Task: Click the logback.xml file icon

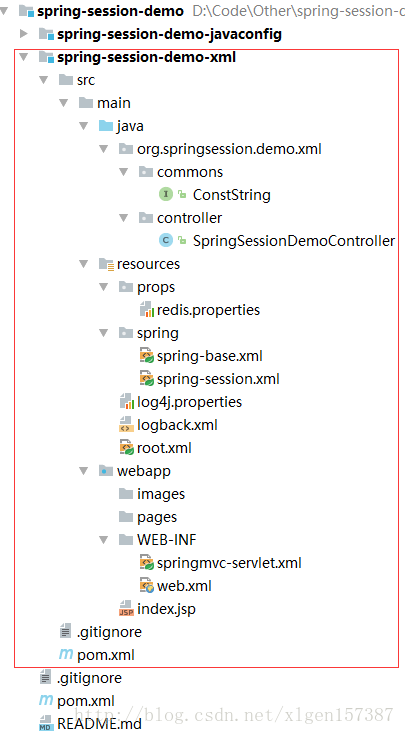Action: (x=127, y=424)
